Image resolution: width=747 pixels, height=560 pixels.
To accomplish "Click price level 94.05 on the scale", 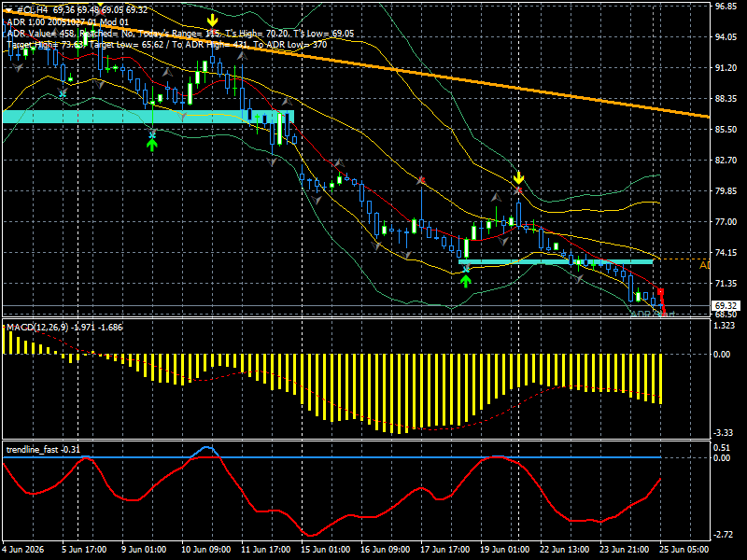I will 726,37.
